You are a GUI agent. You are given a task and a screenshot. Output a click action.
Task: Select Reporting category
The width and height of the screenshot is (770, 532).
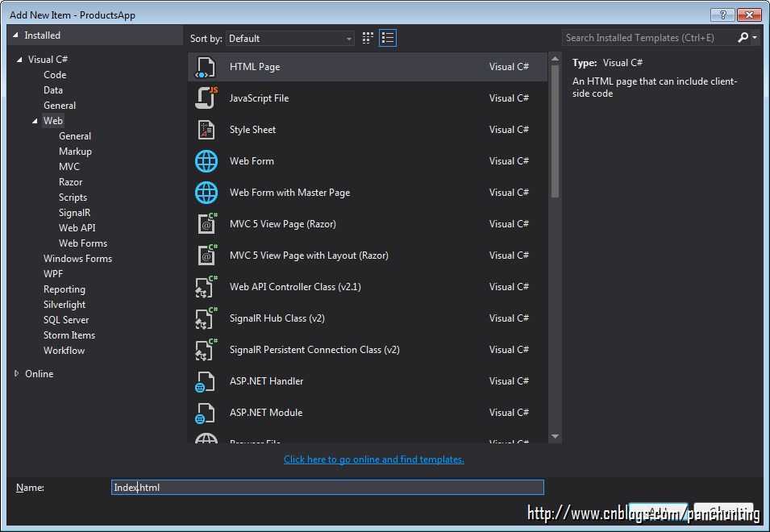[x=65, y=289]
